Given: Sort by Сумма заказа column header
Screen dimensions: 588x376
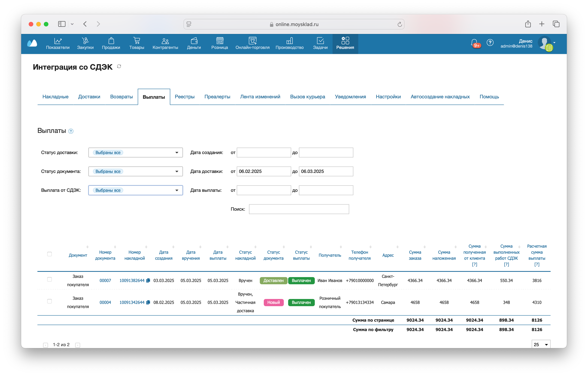Looking at the screenshot, I should click(415, 255).
